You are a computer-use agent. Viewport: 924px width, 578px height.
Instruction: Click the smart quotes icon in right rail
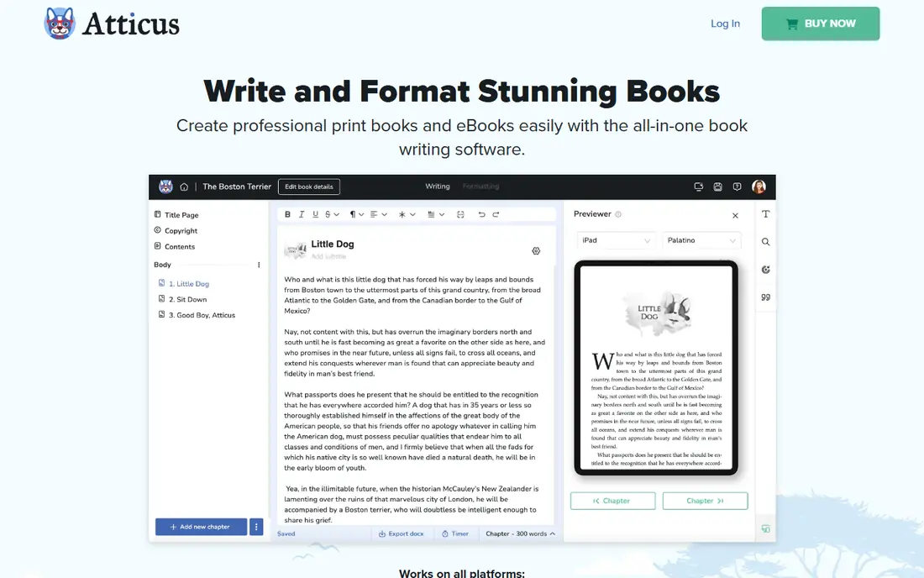pyautogui.click(x=765, y=297)
